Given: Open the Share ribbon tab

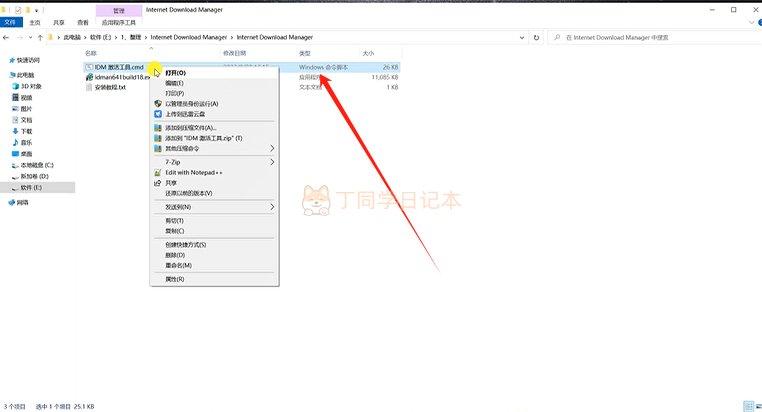Looking at the screenshot, I should tap(59, 22).
